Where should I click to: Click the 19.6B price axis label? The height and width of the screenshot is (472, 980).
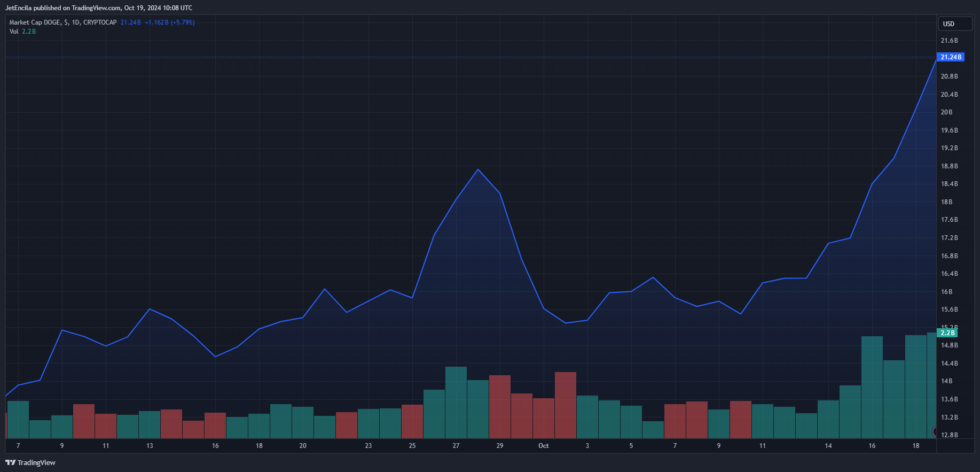click(950, 130)
